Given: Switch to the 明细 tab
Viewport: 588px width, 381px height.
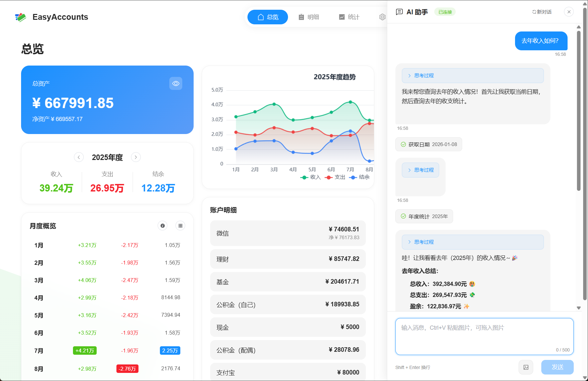Looking at the screenshot, I should [x=309, y=17].
